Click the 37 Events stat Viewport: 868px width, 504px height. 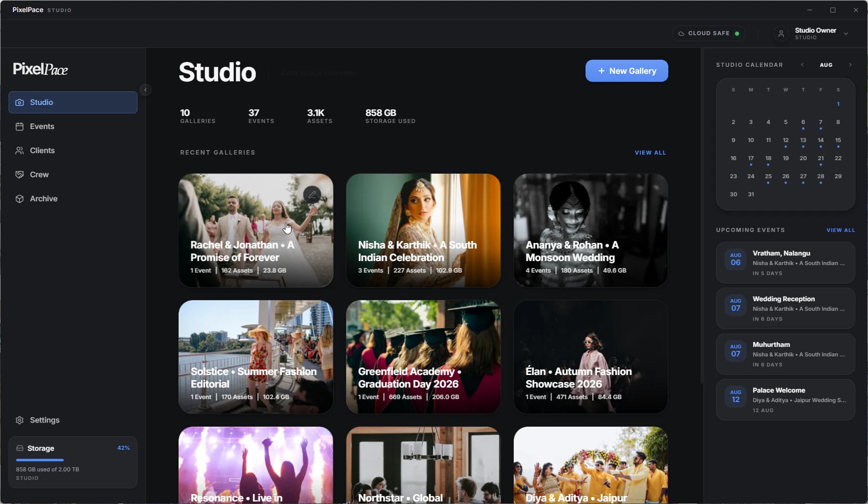(261, 116)
